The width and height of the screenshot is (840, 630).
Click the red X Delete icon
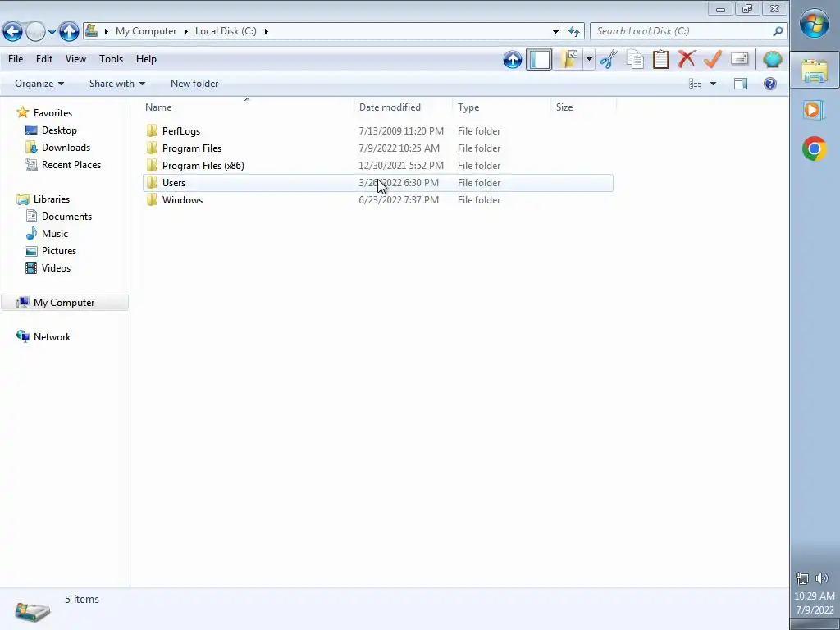pyautogui.click(x=687, y=59)
